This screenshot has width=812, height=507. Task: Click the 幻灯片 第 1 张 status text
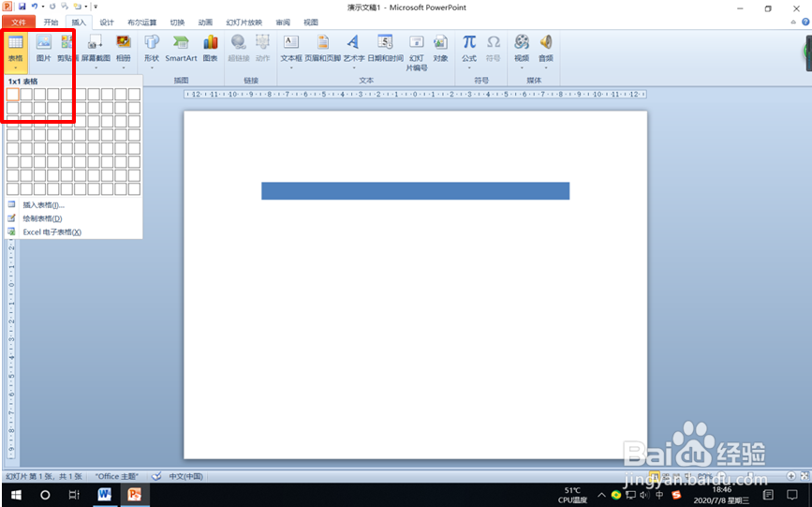point(44,476)
